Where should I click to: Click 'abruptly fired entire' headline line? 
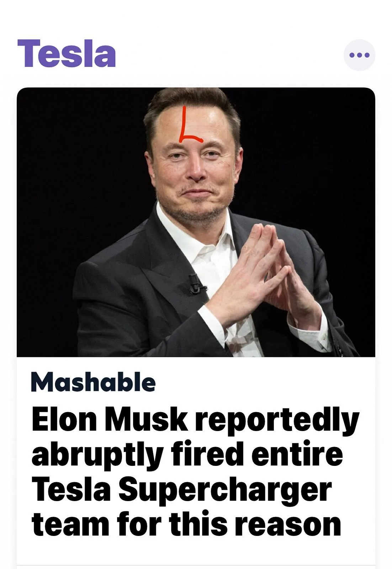pyautogui.click(x=187, y=454)
